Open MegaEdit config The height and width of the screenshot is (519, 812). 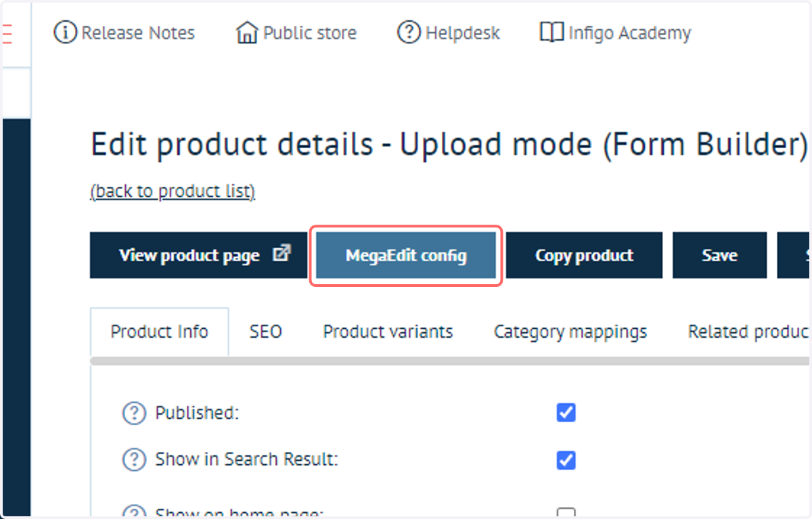pyautogui.click(x=406, y=256)
